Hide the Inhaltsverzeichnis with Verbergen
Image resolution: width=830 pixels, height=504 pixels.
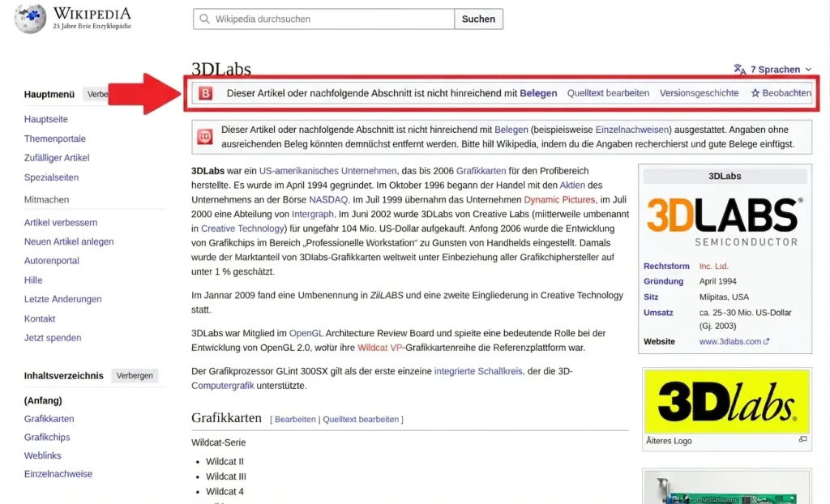(135, 375)
